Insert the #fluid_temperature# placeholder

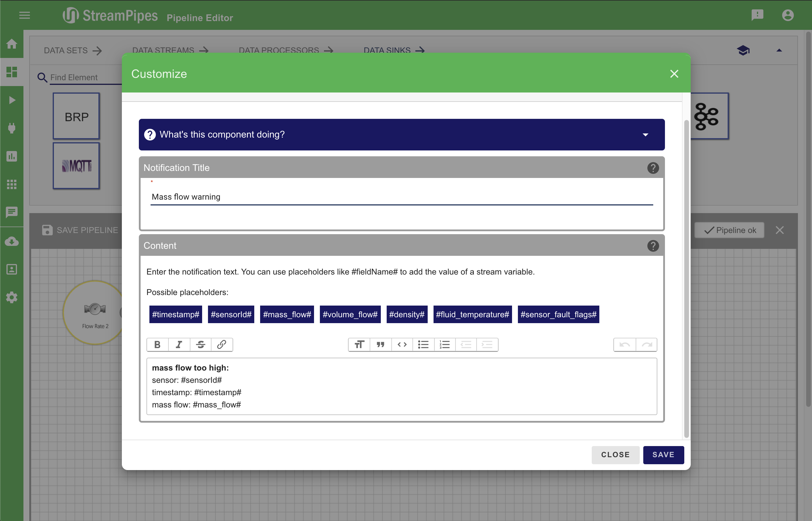coord(472,314)
